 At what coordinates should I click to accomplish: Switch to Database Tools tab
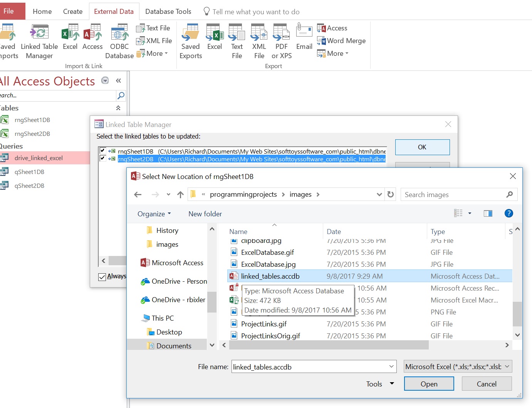pyautogui.click(x=168, y=12)
